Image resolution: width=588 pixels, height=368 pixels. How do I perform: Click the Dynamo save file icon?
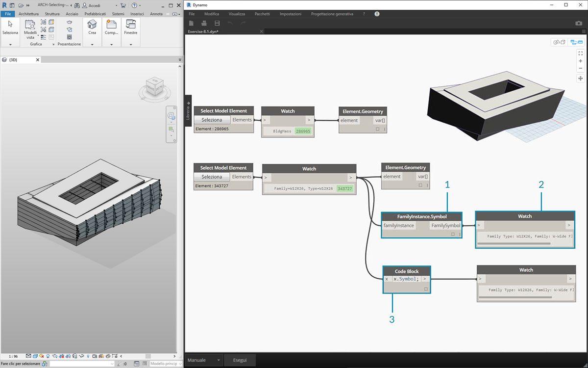coord(217,23)
